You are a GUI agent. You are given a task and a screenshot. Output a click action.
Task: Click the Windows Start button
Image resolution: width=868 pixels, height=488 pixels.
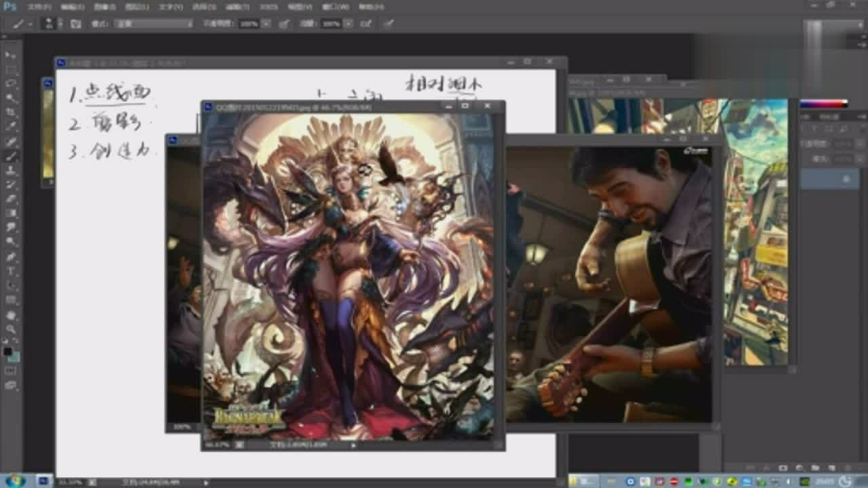click(x=14, y=481)
